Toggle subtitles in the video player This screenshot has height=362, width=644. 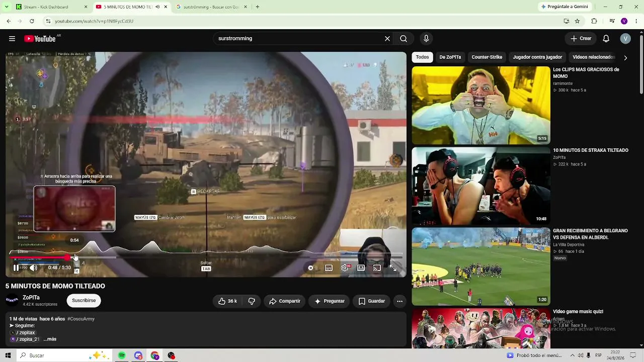(x=329, y=268)
